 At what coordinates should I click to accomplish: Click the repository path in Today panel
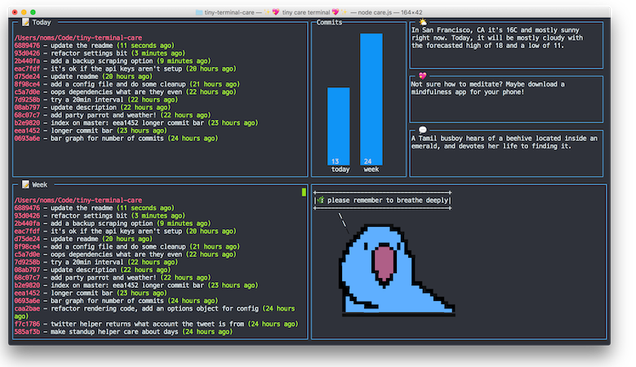78,38
